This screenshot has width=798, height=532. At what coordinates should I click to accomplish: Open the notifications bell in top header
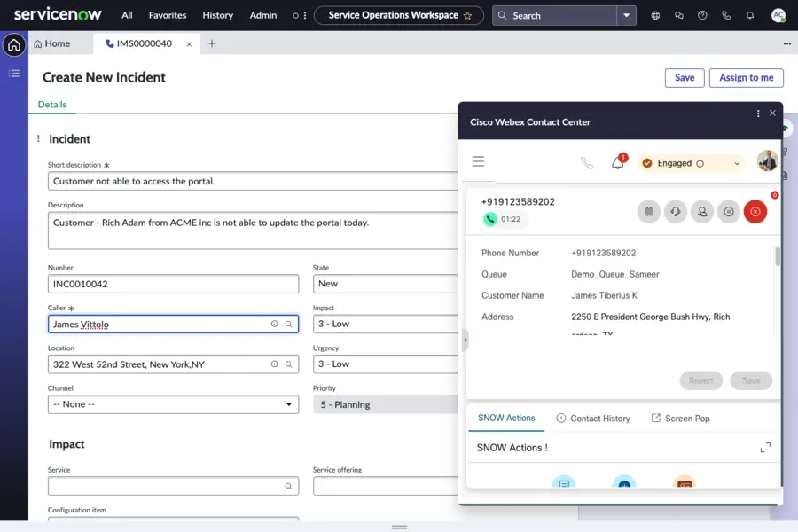click(750, 15)
